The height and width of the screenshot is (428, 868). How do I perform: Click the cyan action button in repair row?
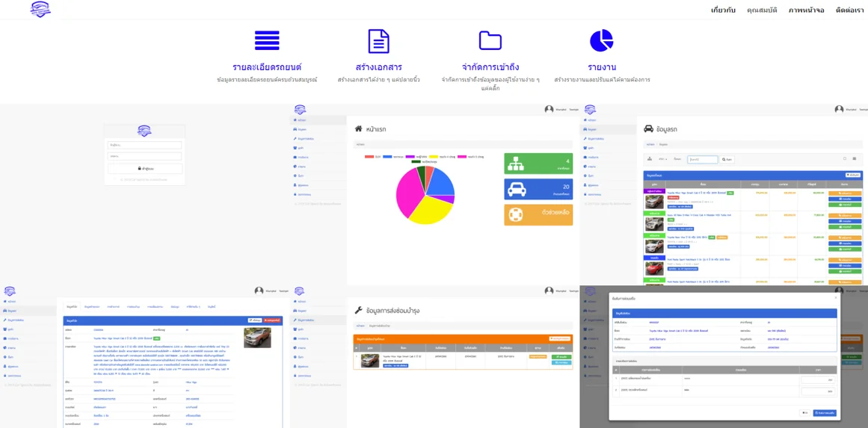[x=560, y=363]
